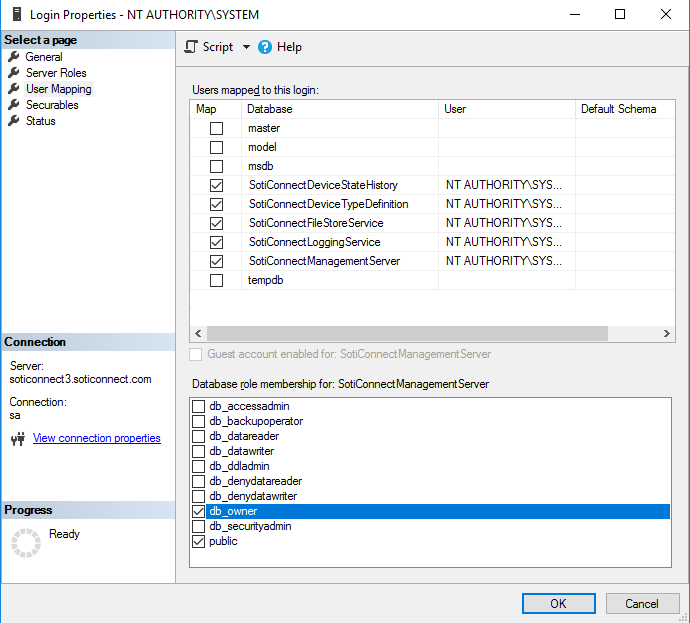Enable db_accessadmin role membership
The width and height of the screenshot is (690, 623).
tap(198, 406)
